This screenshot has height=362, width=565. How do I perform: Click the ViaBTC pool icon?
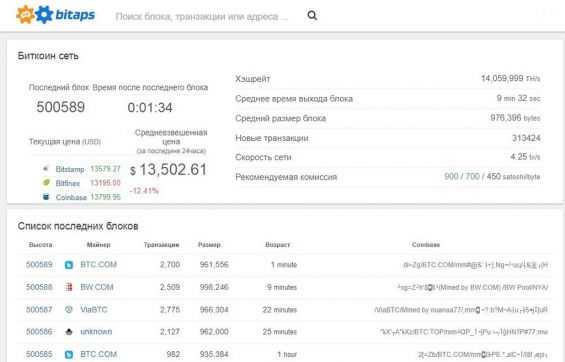click(x=68, y=309)
